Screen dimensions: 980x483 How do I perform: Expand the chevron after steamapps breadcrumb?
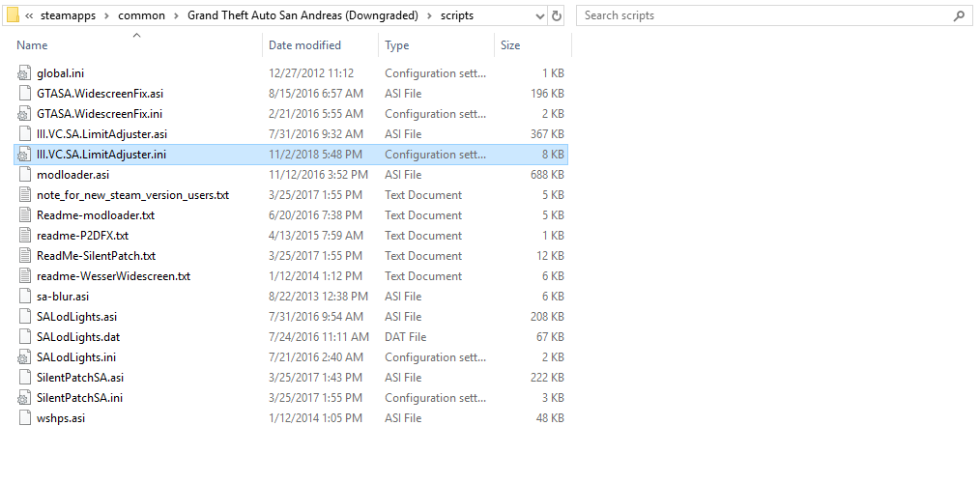[107, 16]
